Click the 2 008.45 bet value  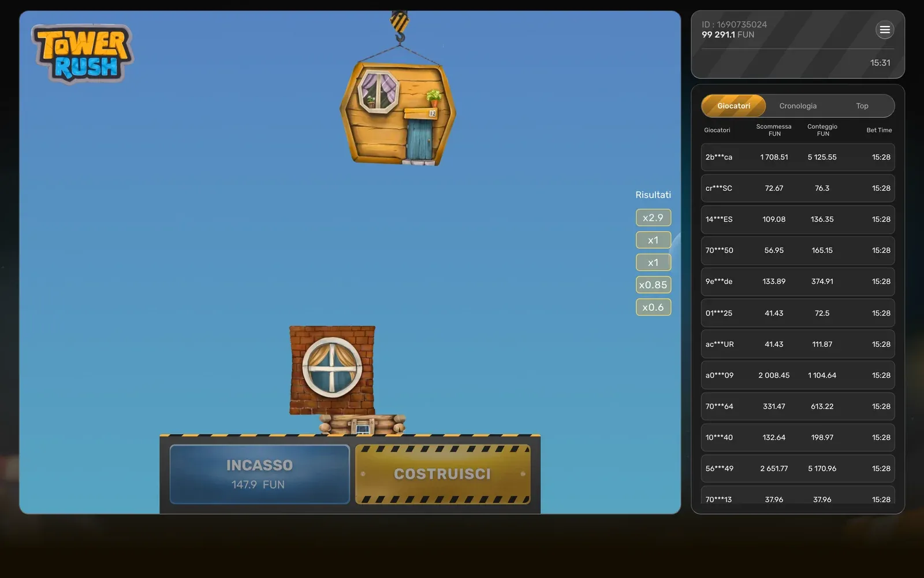point(774,376)
